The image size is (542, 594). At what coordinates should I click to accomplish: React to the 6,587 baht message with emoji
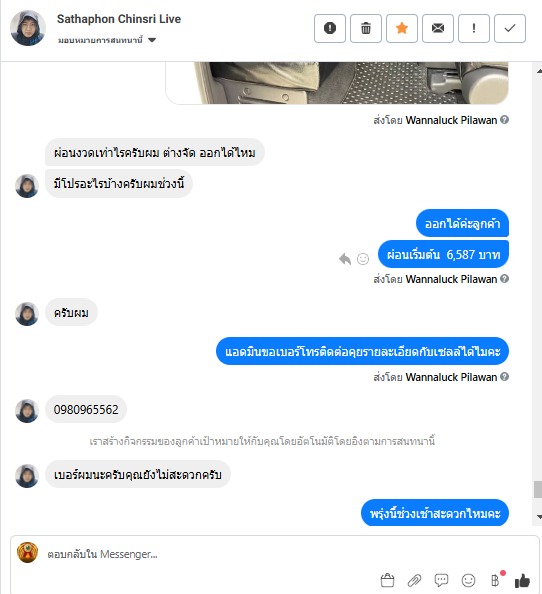click(x=362, y=259)
